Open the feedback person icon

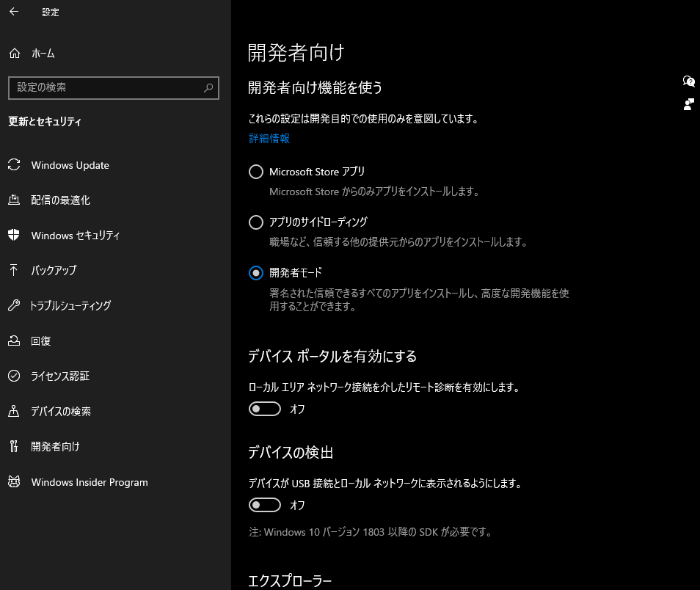pyautogui.click(x=688, y=104)
